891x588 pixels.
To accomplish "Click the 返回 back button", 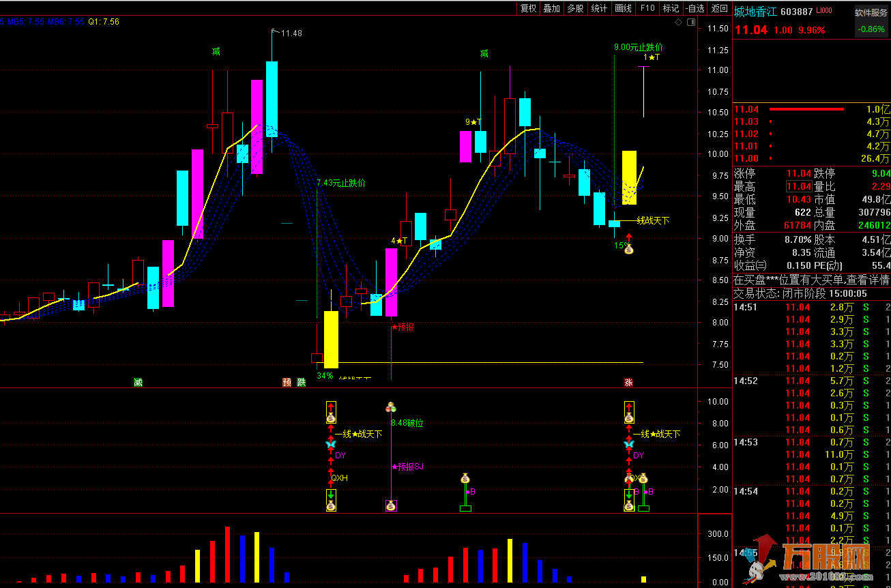I will tap(719, 8).
